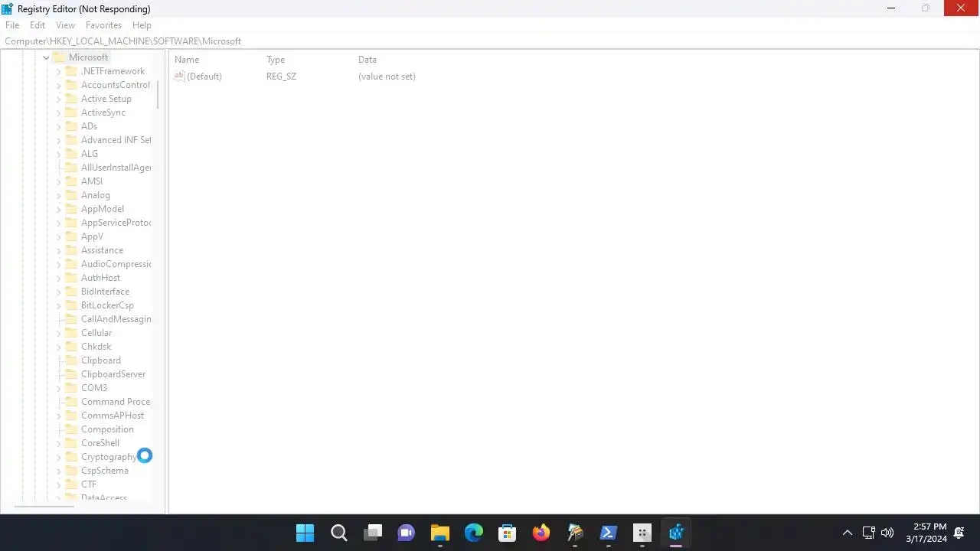
Task: Expand the .NETFramework key
Action: tap(59, 71)
